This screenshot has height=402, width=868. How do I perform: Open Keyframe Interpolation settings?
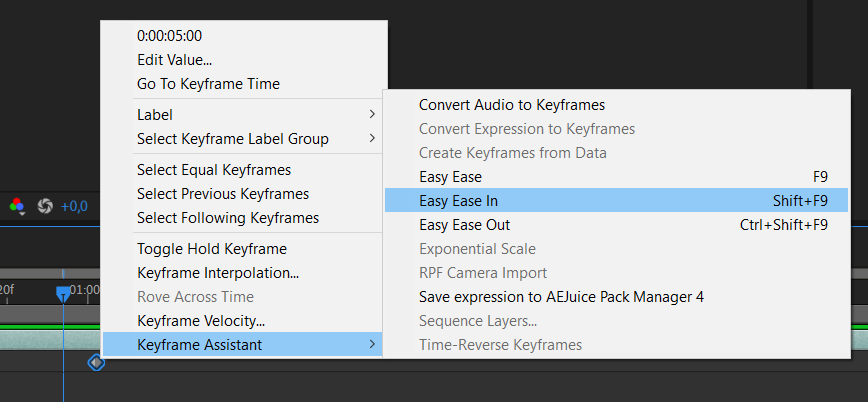pos(218,273)
